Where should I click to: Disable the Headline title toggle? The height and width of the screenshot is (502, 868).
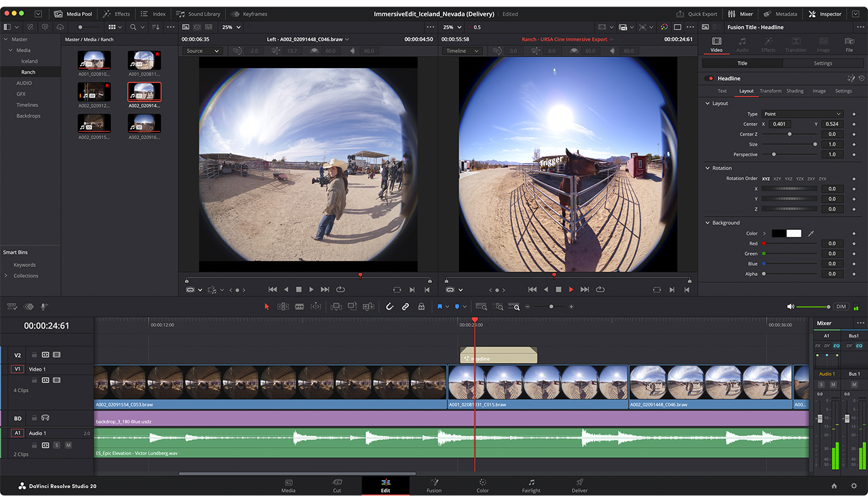coord(710,79)
